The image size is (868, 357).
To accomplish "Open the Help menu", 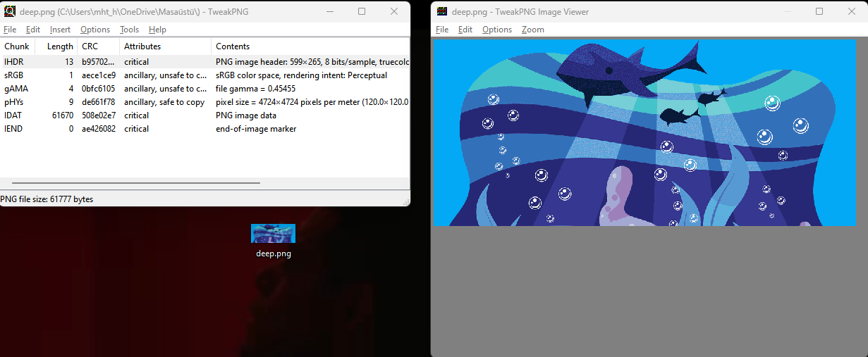I will 157,30.
